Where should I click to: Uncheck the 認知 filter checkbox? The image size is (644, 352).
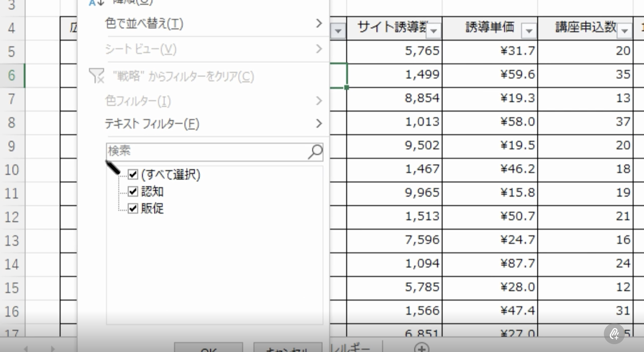(133, 191)
